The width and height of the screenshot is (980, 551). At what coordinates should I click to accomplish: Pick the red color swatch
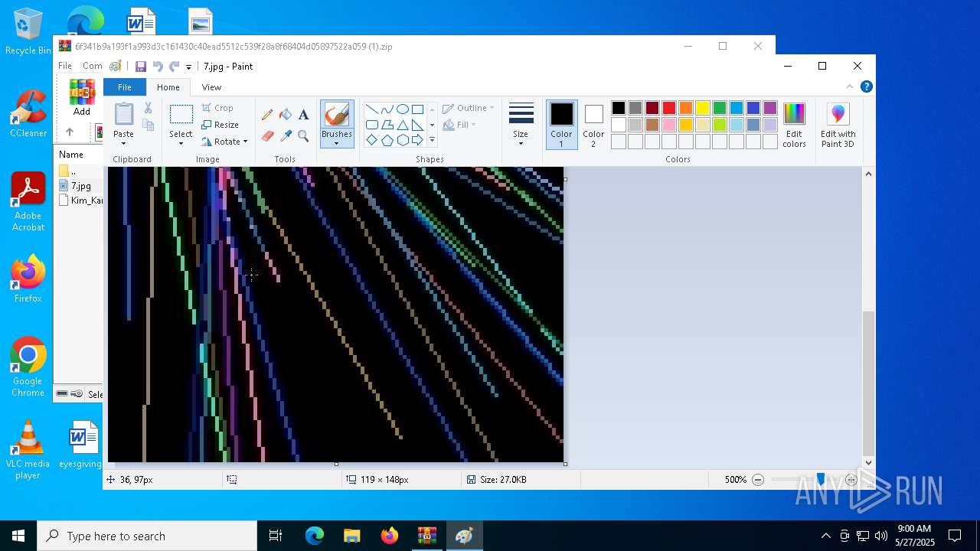click(x=669, y=108)
